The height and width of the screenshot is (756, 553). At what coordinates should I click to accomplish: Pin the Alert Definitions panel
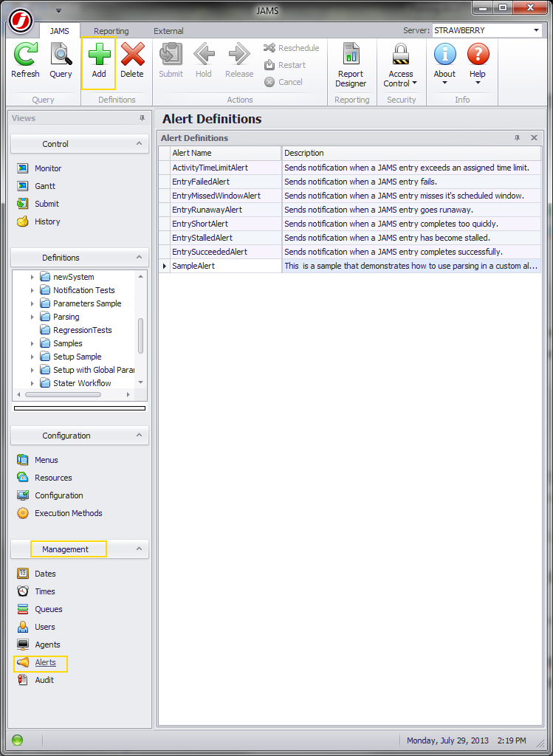(x=518, y=138)
